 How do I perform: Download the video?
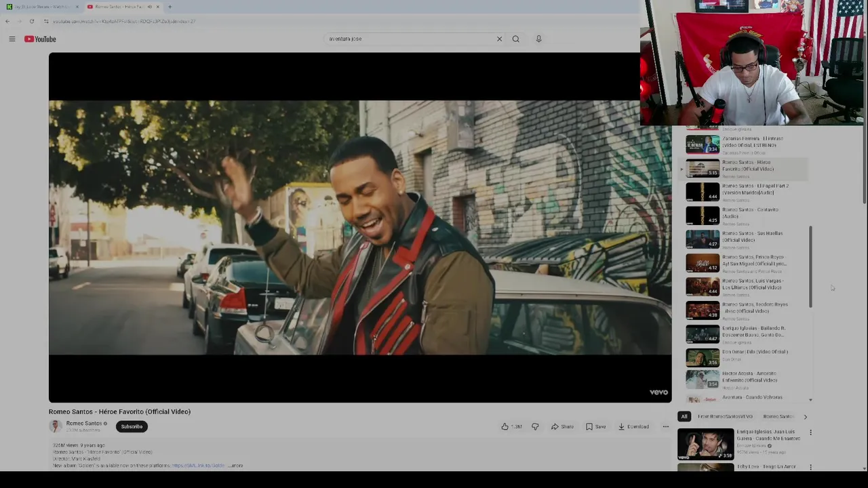tap(633, 426)
